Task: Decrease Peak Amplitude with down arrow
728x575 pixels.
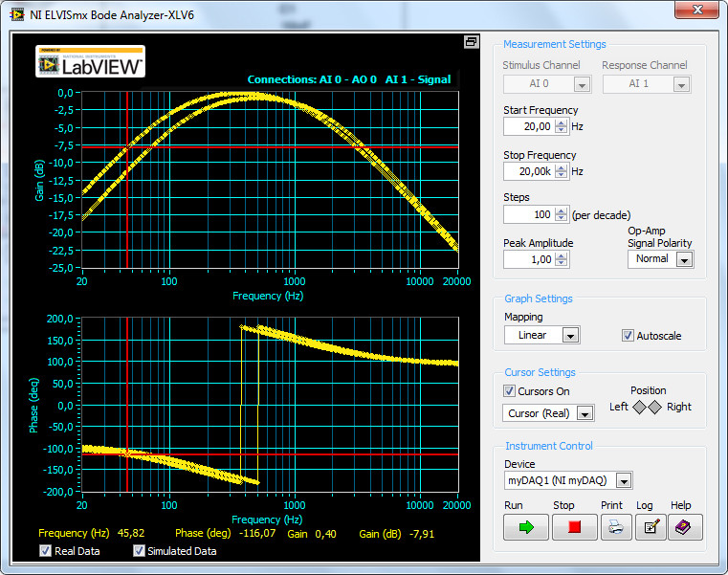Action: click(562, 262)
